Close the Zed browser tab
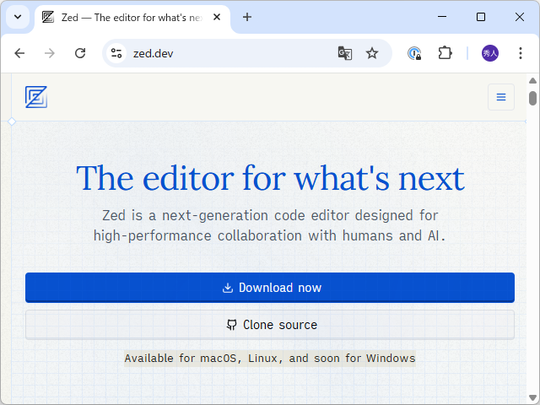The height and width of the screenshot is (405, 540). [217, 17]
